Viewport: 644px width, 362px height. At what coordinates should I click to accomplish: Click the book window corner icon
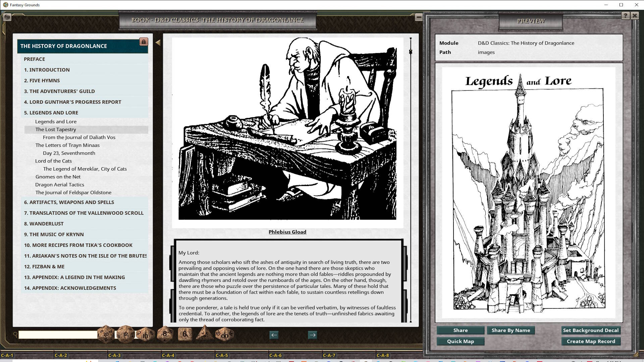coord(7,17)
